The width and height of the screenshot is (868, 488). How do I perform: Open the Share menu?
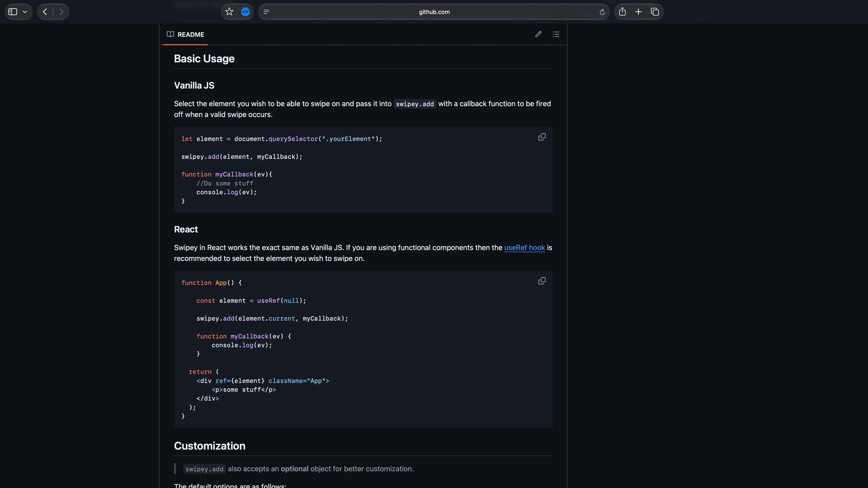pos(622,12)
